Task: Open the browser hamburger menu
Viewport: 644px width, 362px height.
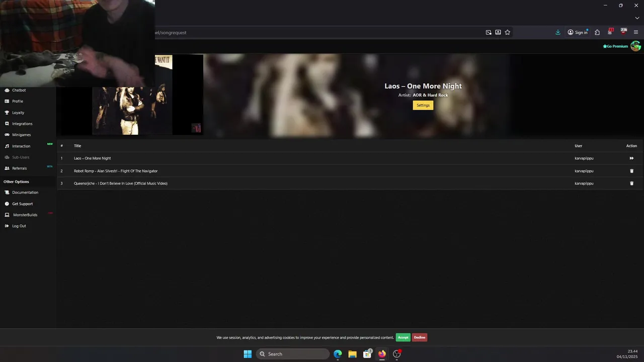Action: coord(636,32)
